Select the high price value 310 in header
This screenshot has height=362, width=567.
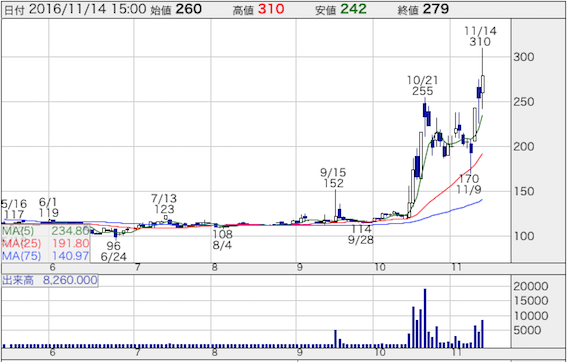271,9
